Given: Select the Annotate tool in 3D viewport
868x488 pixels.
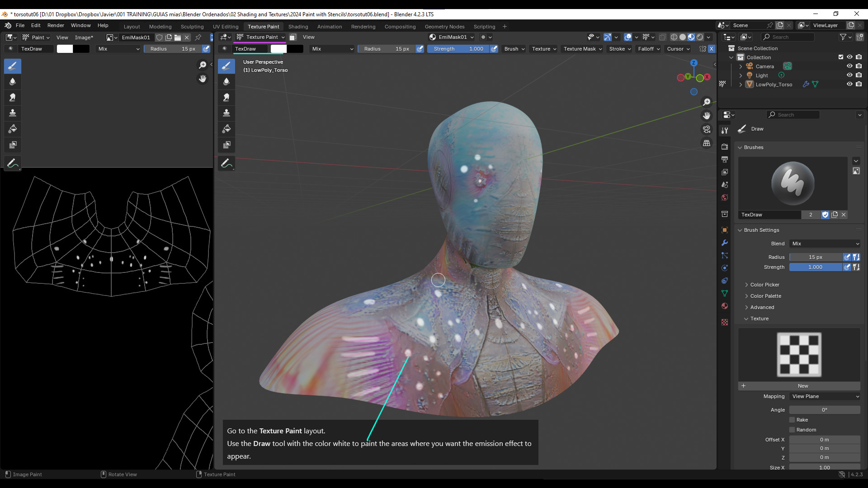Looking at the screenshot, I should 226,164.
